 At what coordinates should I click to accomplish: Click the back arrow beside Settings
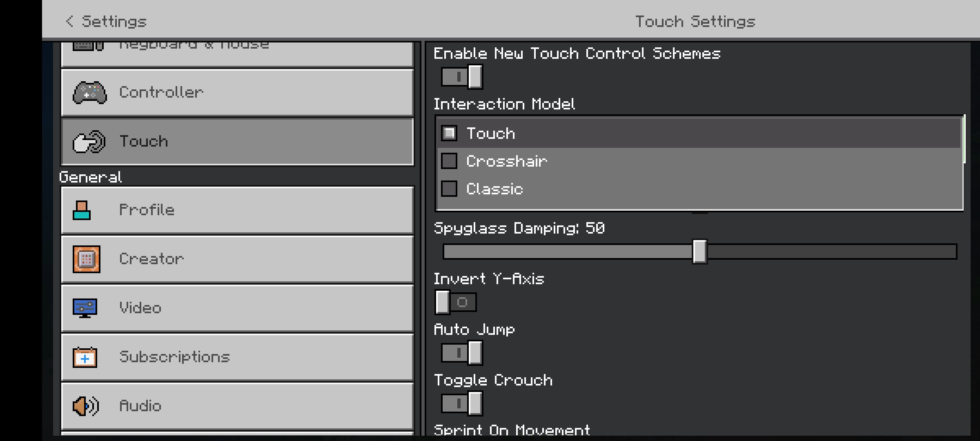click(x=69, y=21)
